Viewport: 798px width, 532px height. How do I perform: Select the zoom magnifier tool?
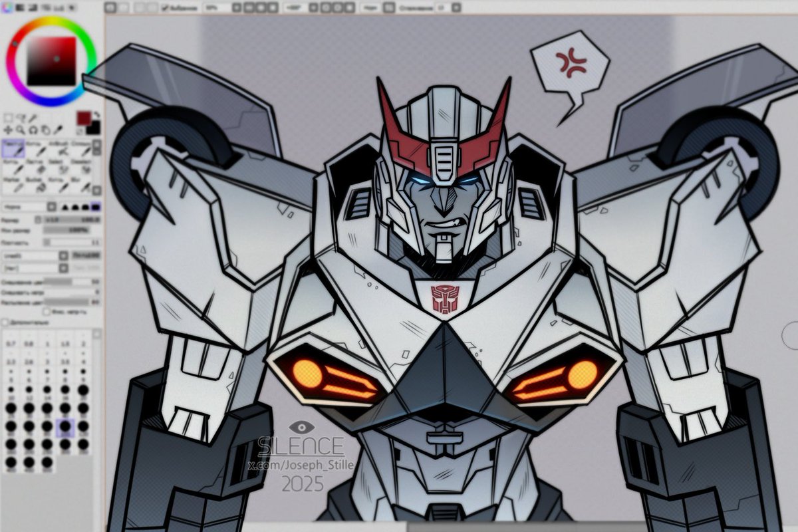(21, 130)
